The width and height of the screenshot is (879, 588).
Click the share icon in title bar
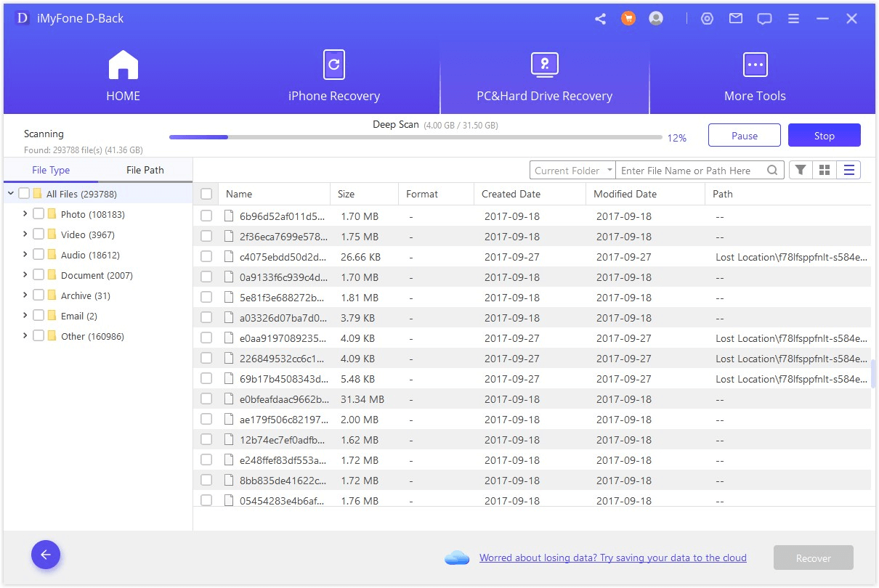600,19
